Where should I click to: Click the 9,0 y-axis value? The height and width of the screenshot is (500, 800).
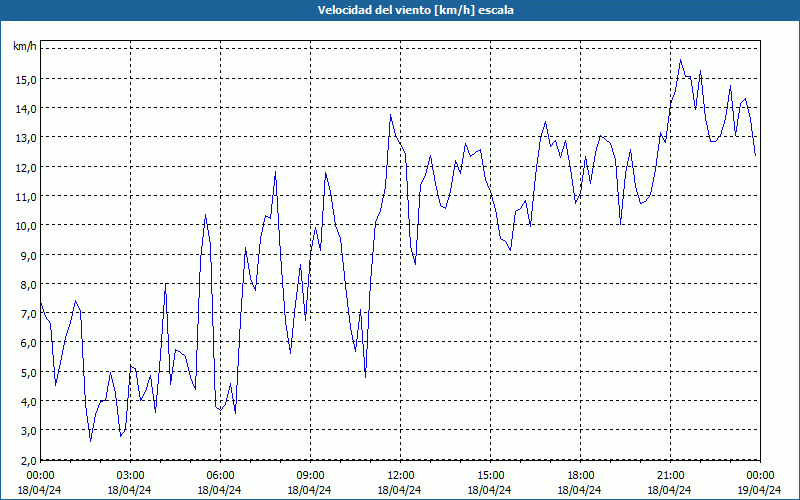[x=28, y=256]
